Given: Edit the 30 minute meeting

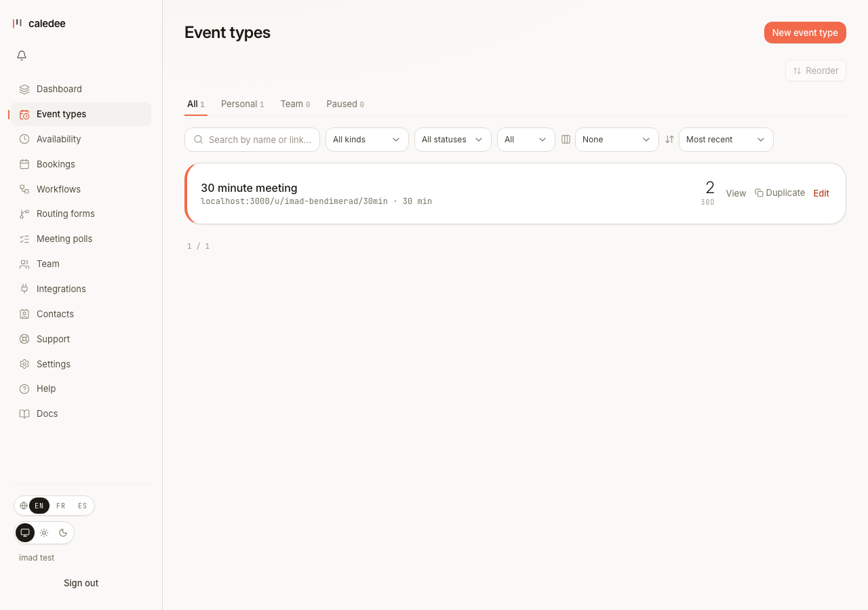Looking at the screenshot, I should [x=821, y=193].
